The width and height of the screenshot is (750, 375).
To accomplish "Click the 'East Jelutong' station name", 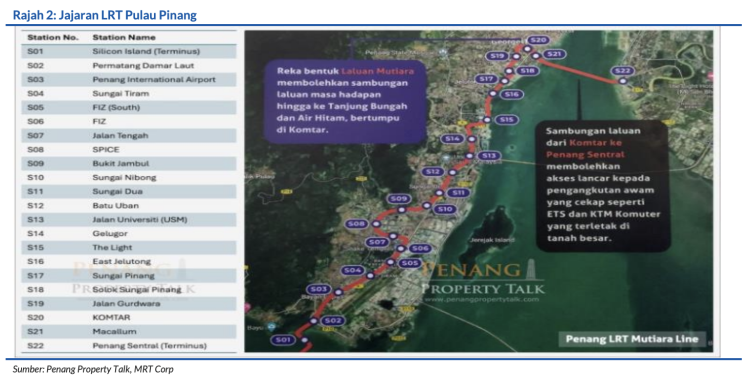I will (121, 262).
